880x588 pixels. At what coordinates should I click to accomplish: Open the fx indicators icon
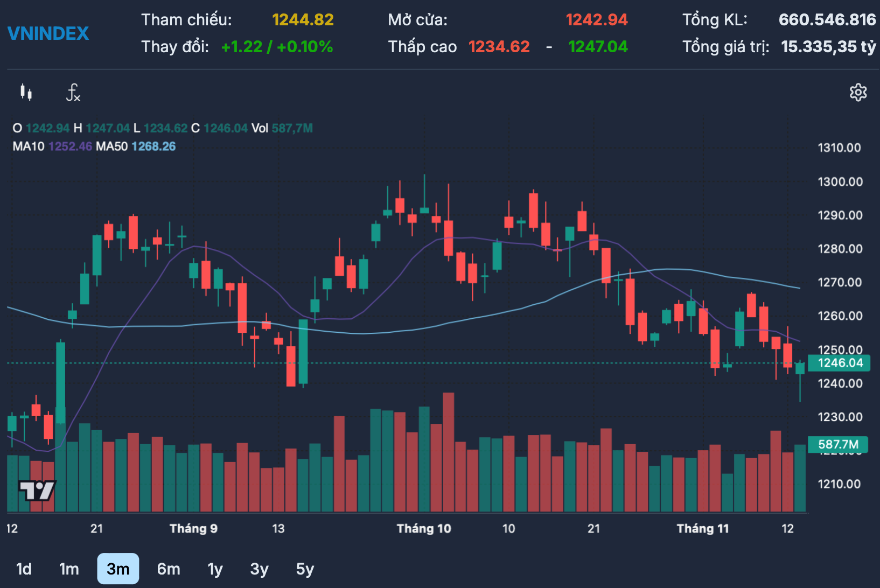pos(73,93)
